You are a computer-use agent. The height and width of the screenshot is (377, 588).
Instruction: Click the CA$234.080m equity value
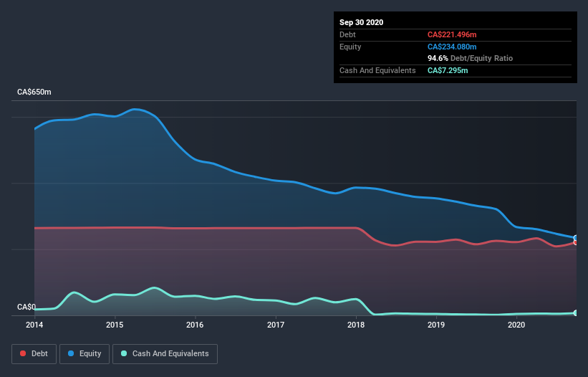[452, 47]
